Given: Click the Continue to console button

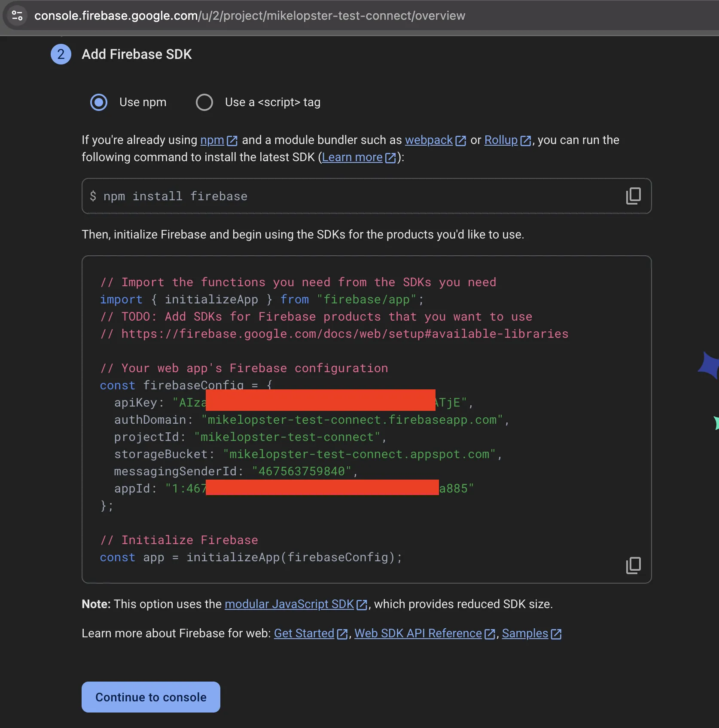Looking at the screenshot, I should 151,697.
